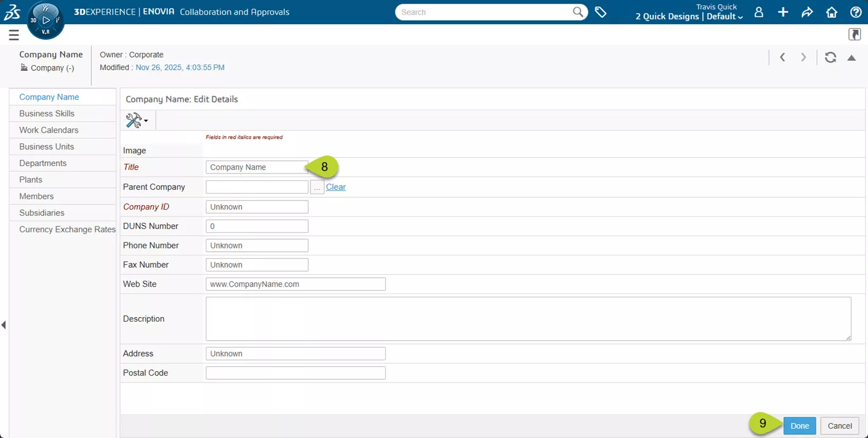Screen dimensions: 868x438
Task: Click the plus add icon
Action: 783,12
